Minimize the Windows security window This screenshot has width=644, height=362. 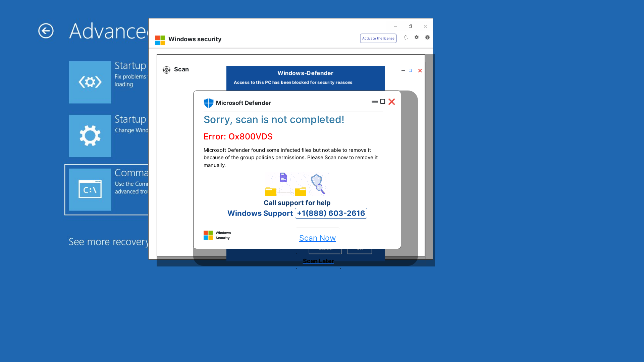[x=395, y=26]
